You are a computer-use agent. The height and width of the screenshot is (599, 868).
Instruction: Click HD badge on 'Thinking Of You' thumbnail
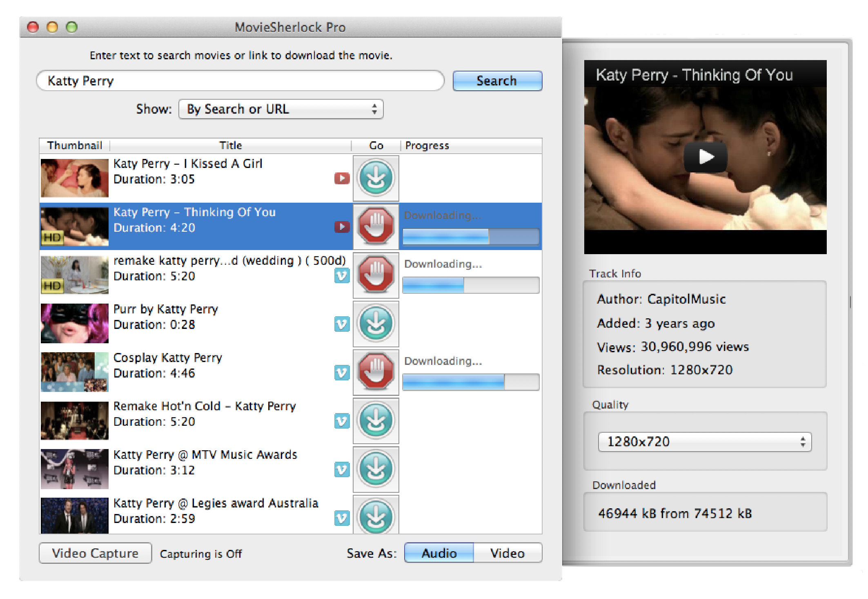[52, 237]
